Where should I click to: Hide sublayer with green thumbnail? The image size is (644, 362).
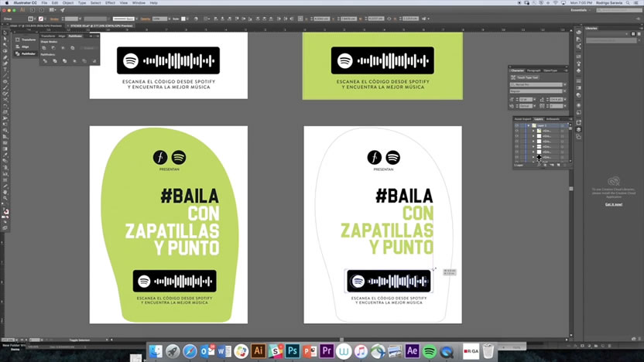[517, 131]
